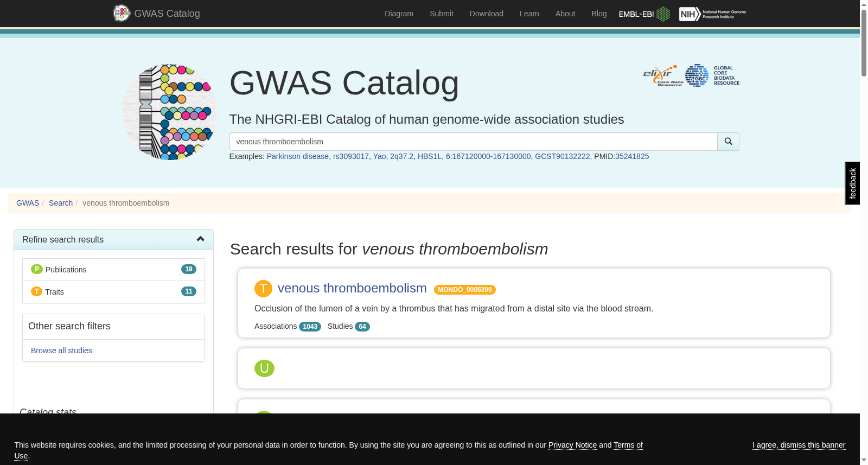
Task: Click the Publications count badge 19
Action: 189,269
